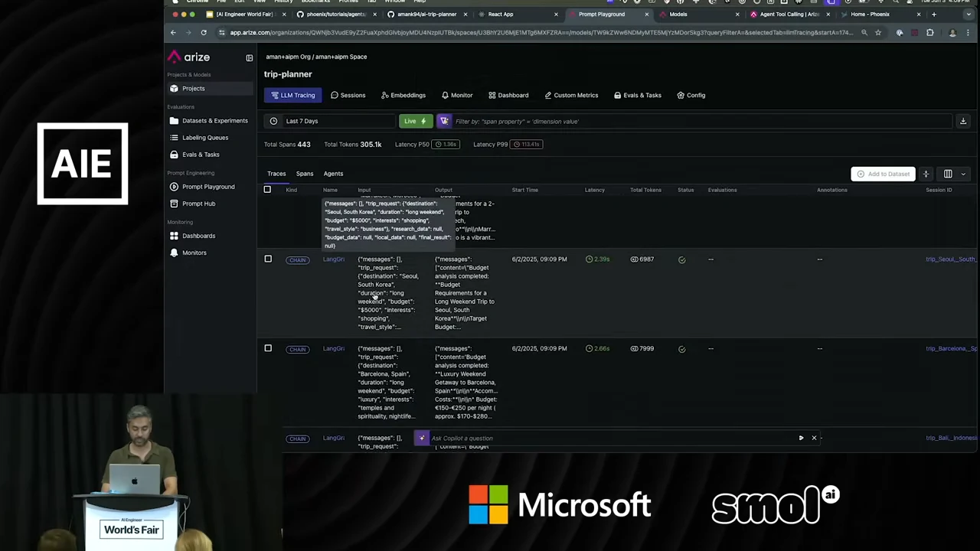Change row height with the density icon
Screen dimensions: 980x551
click(x=926, y=174)
